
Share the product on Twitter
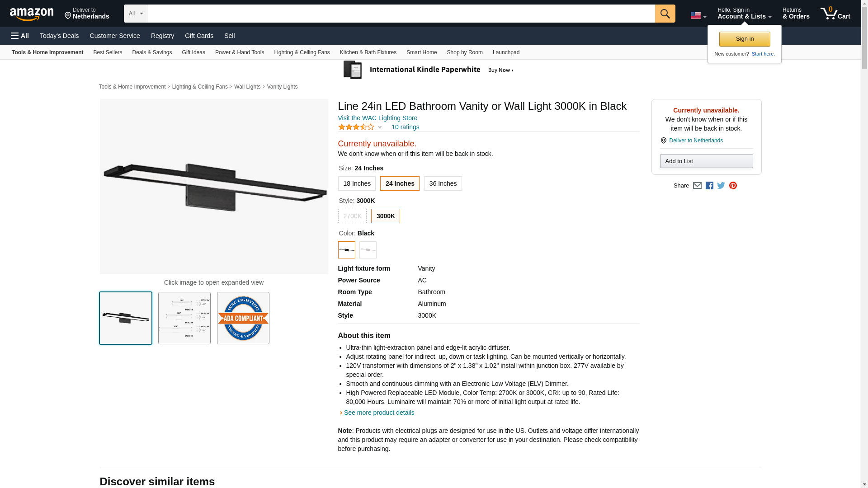pyautogui.click(x=721, y=186)
